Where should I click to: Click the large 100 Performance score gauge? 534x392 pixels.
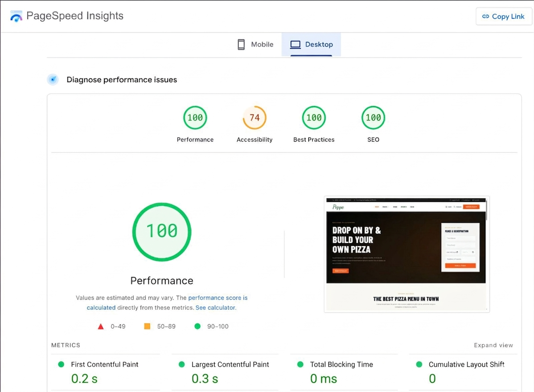[162, 232]
